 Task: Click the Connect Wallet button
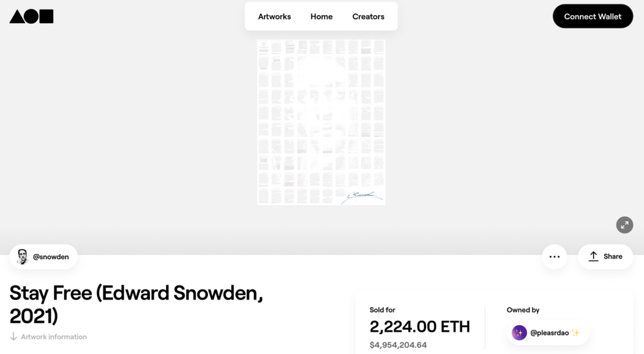[x=592, y=16]
